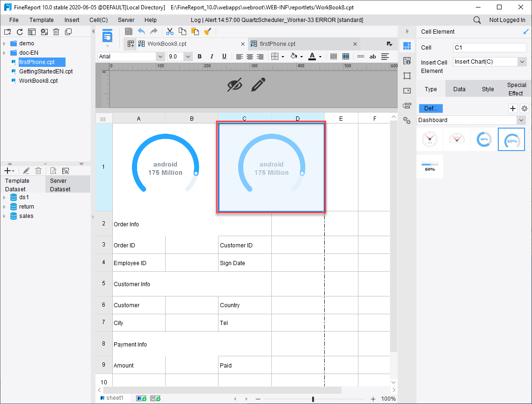Close the WorkBook8.cpt tab

pyautogui.click(x=242, y=44)
